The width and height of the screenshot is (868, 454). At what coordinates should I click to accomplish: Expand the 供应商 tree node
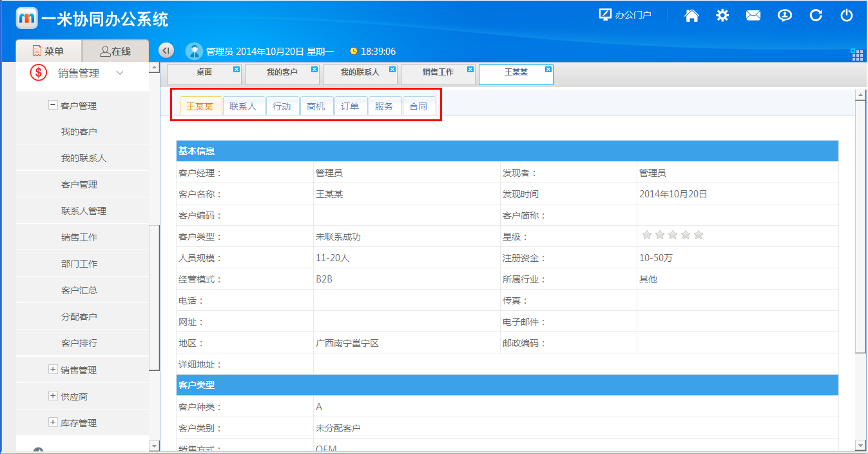click(53, 396)
